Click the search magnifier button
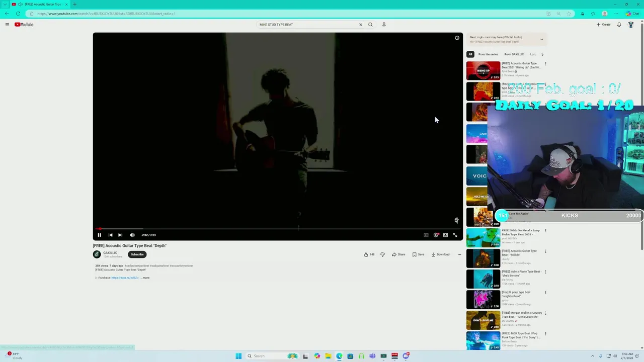Screen dimensions: 644x362 pos(370,25)
